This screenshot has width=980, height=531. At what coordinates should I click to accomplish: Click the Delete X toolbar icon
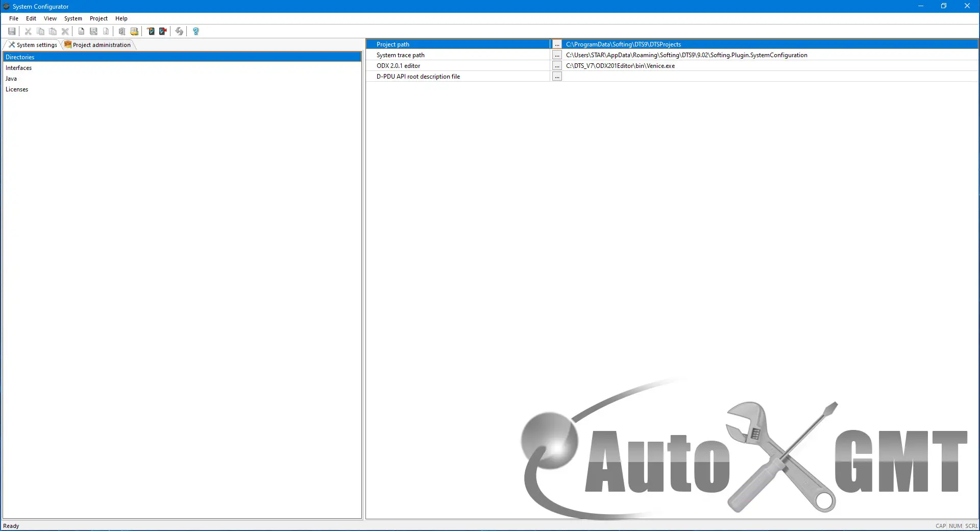65,31
